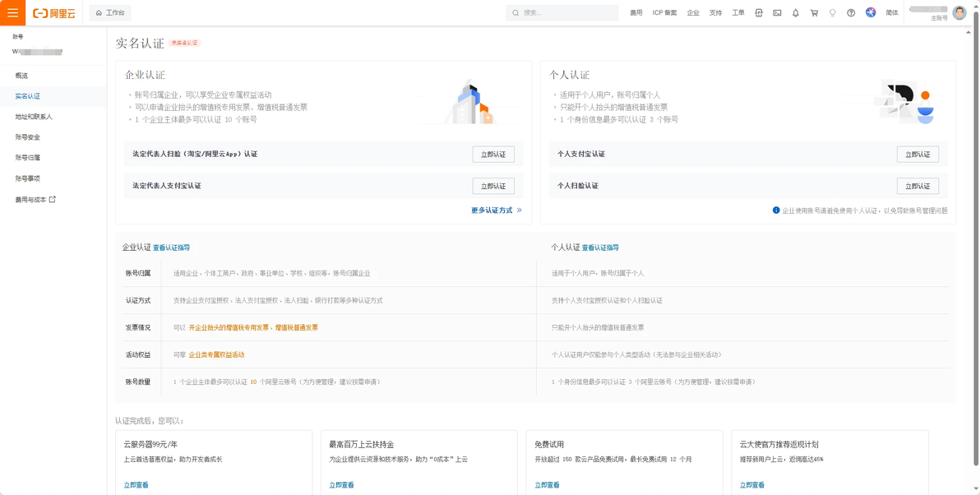Open the hamburger menu in orange corner

[12, 12]
